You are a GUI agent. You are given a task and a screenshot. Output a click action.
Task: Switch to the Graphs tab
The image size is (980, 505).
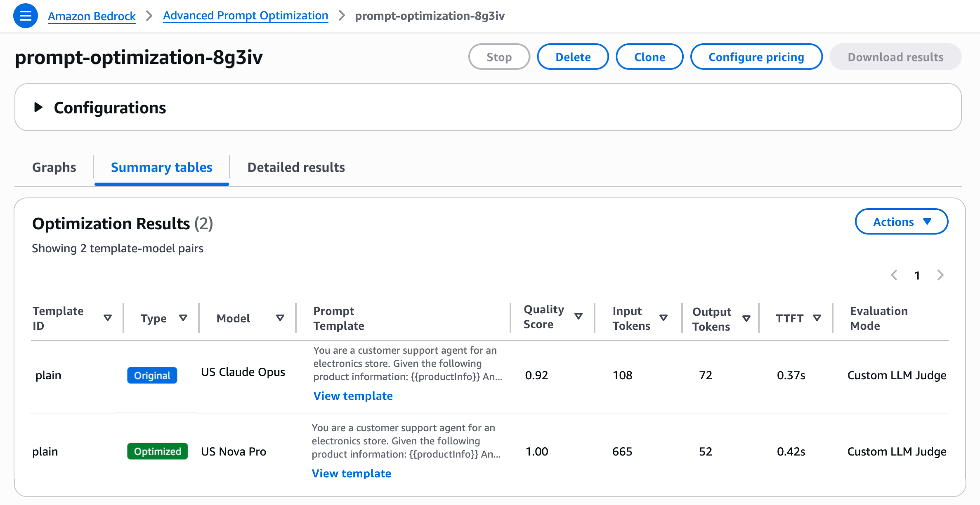click(54, 167)
